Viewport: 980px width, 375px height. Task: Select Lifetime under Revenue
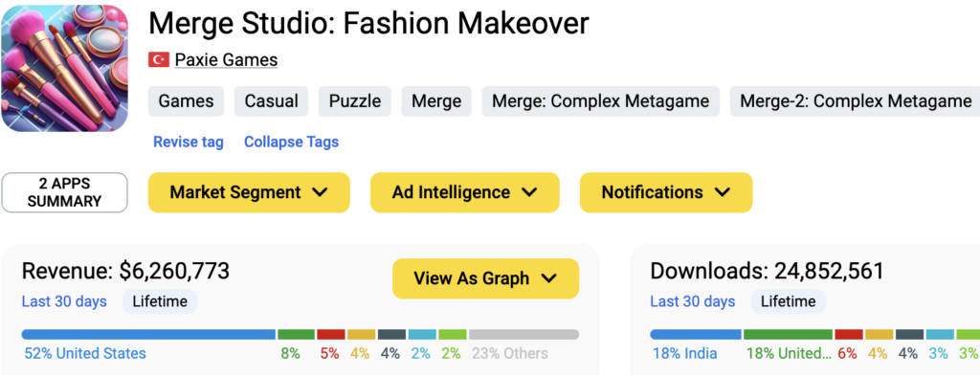pyautogui.click(x=160, y=302)
